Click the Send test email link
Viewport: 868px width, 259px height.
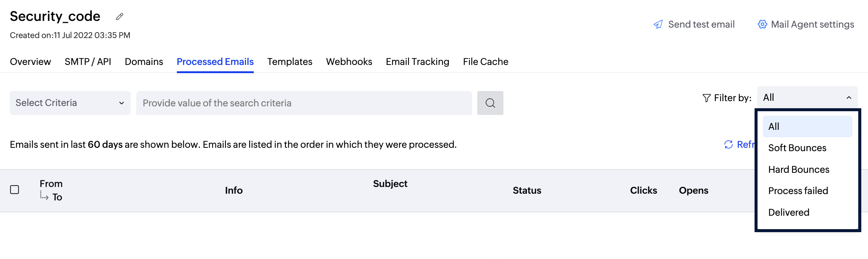click(x=701, y=25)
